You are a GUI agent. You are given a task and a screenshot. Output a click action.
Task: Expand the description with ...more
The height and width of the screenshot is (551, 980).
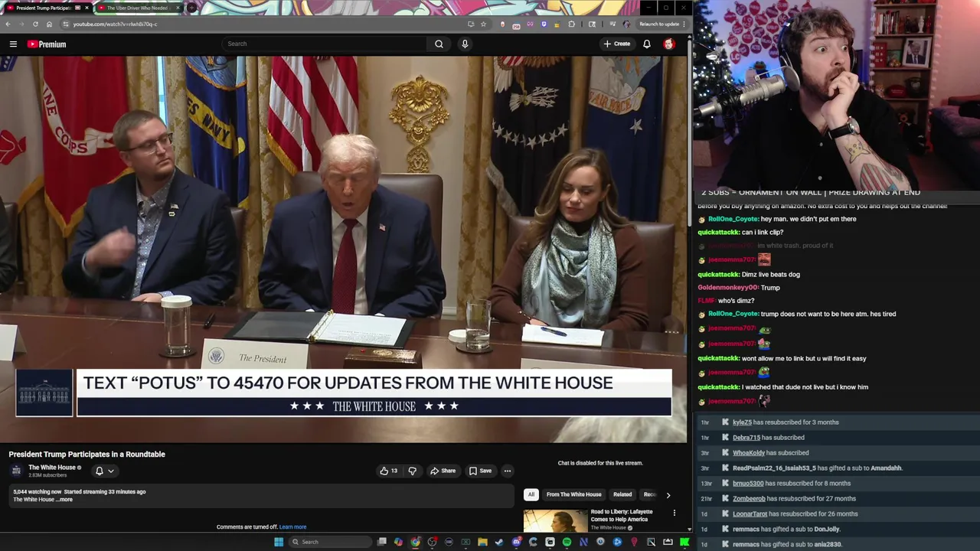(x=65, y=500)
